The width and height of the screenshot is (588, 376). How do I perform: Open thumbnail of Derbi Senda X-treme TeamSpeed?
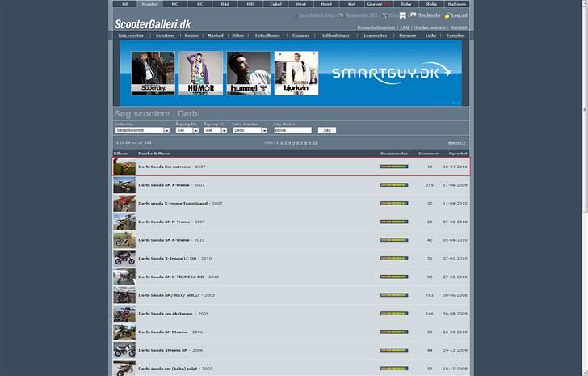coord(124,203)
